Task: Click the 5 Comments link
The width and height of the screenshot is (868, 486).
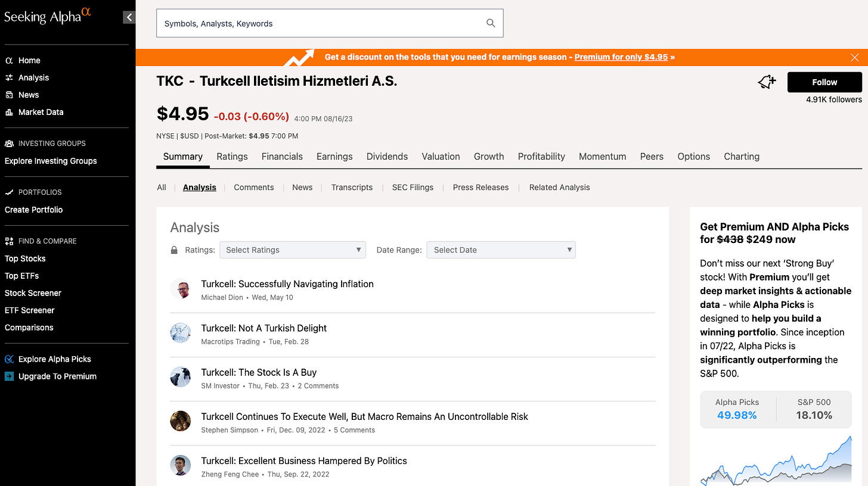Action: click(x=354, y=430)
